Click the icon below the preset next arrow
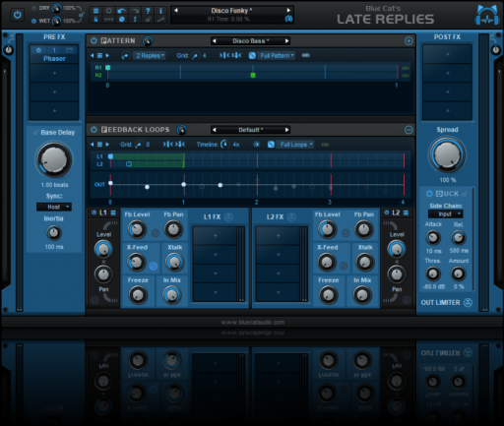 [288, 19]
